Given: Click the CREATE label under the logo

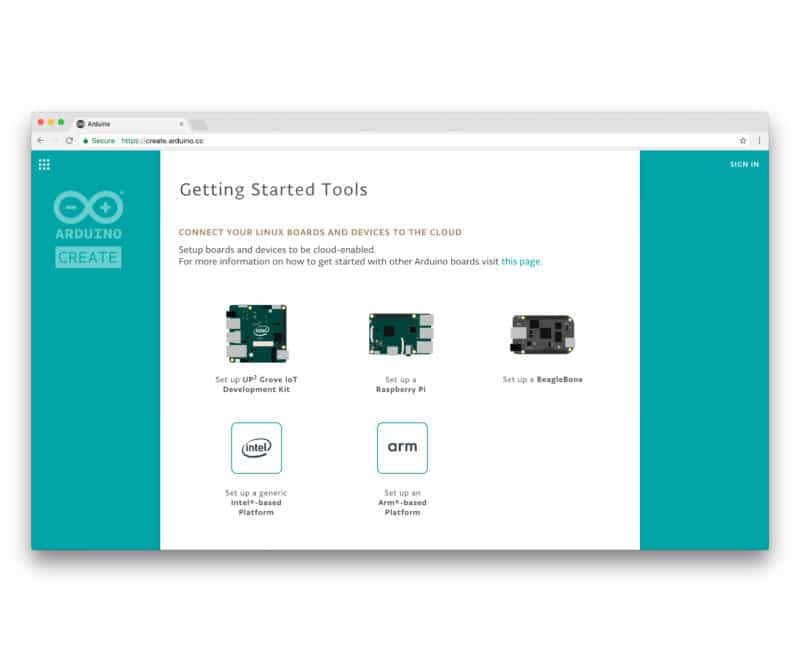Looking at the screenshot, I should coord(88,257).
